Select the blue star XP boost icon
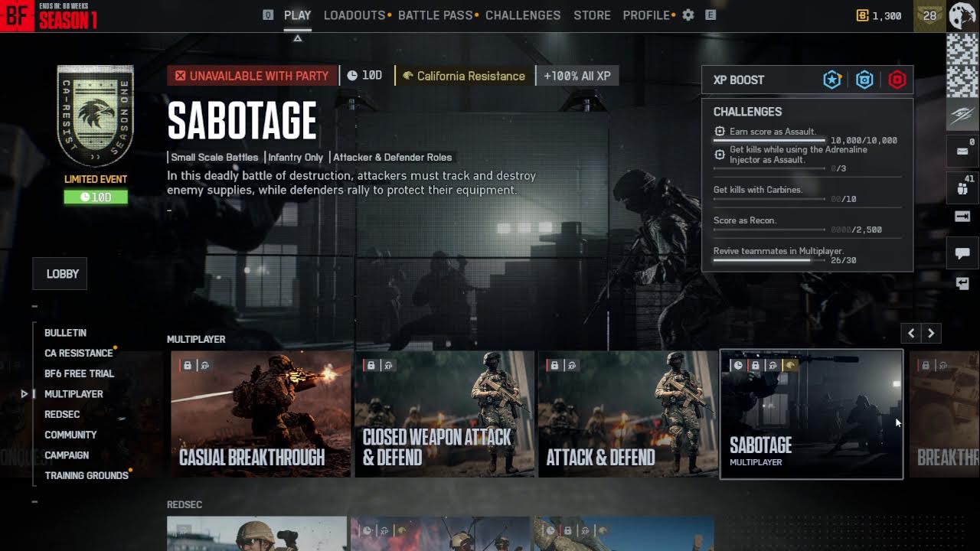Image resolution: width=980 pixels, height=551 pixels. tap(832, 80)
